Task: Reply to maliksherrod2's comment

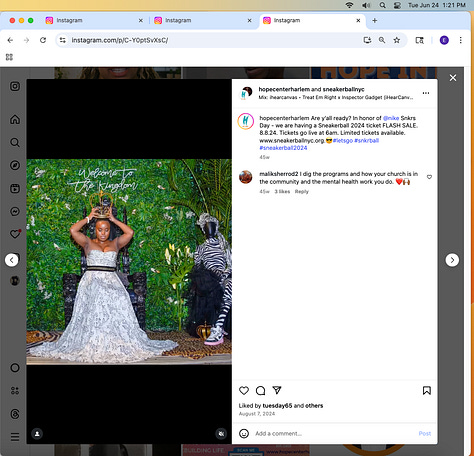Action: coord(302,192)
